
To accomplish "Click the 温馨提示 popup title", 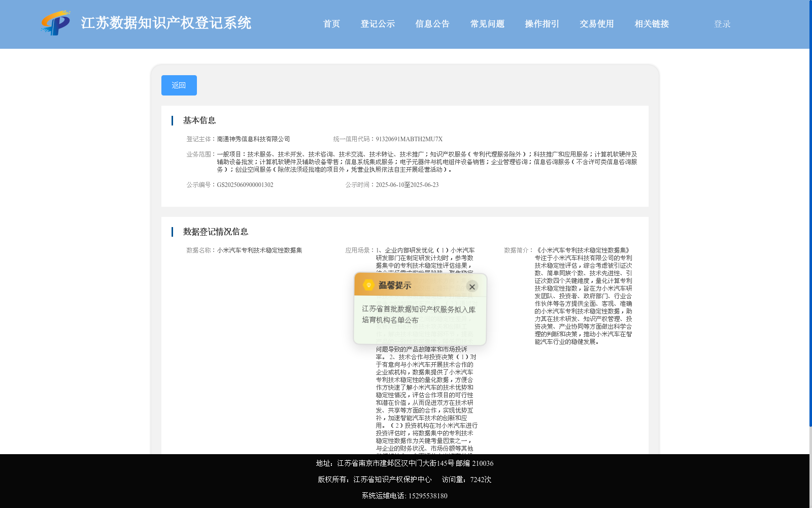I will tap(395, 285).
